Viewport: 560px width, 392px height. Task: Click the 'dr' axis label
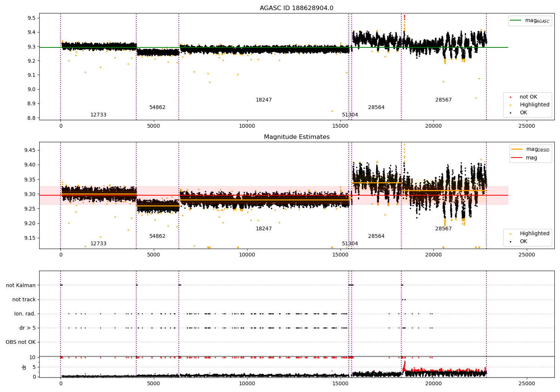point(24,367)
